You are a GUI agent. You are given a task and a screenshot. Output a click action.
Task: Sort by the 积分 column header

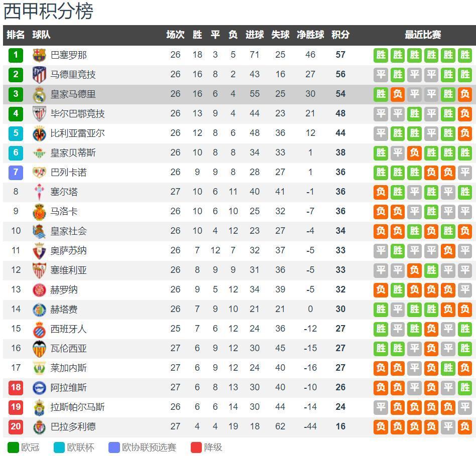(340, 35)
